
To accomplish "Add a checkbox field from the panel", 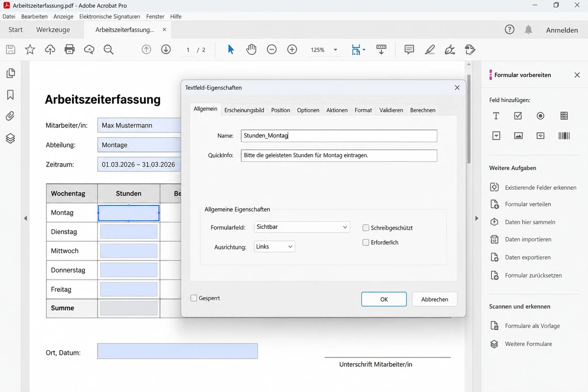I will coord(518,116).
